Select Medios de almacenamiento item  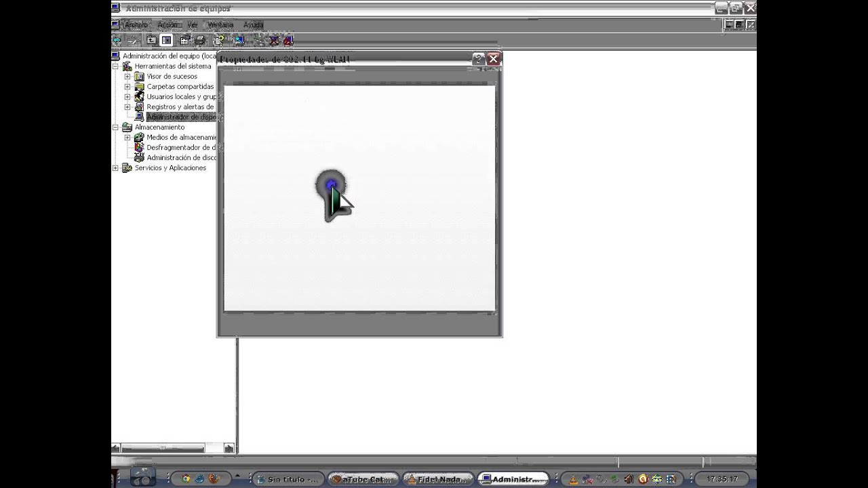tap(181, 138)
